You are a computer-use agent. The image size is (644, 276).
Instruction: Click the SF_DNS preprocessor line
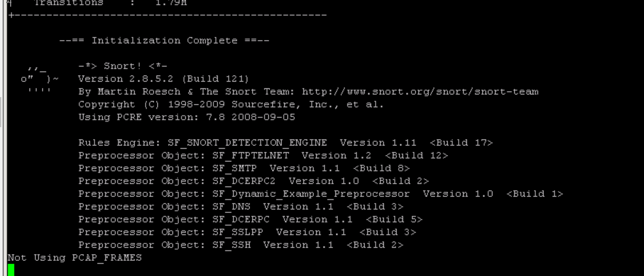pos(240,207)
